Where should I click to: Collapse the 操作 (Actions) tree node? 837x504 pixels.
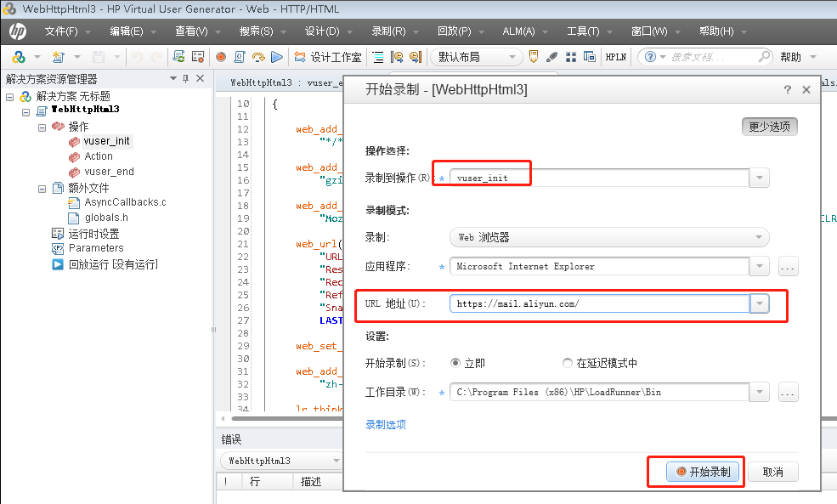41,127
